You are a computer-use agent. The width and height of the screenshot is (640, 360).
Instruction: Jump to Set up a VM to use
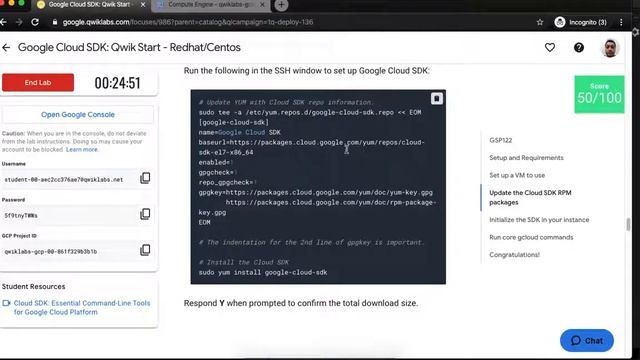click(x=517, y=176)
